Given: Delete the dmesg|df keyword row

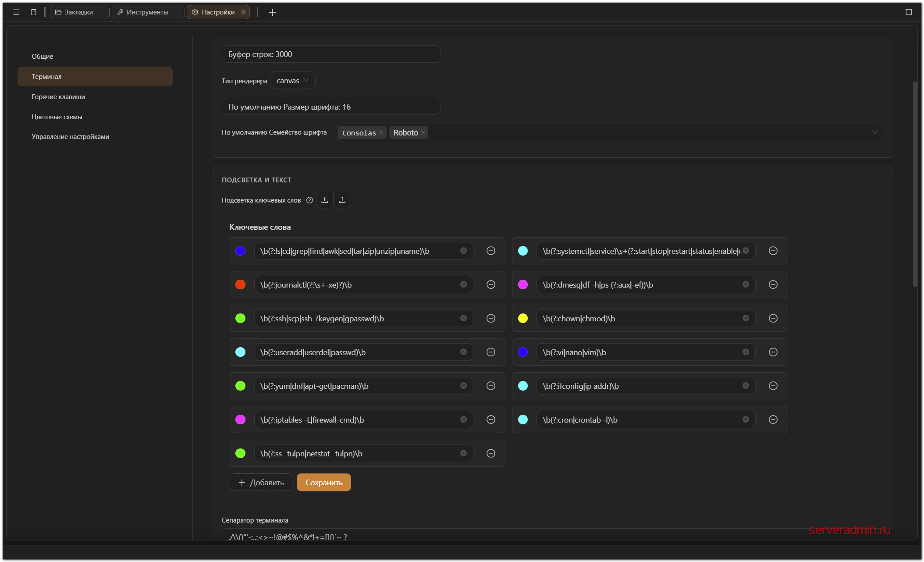Looking at the screenshot, I should [773, 285].
